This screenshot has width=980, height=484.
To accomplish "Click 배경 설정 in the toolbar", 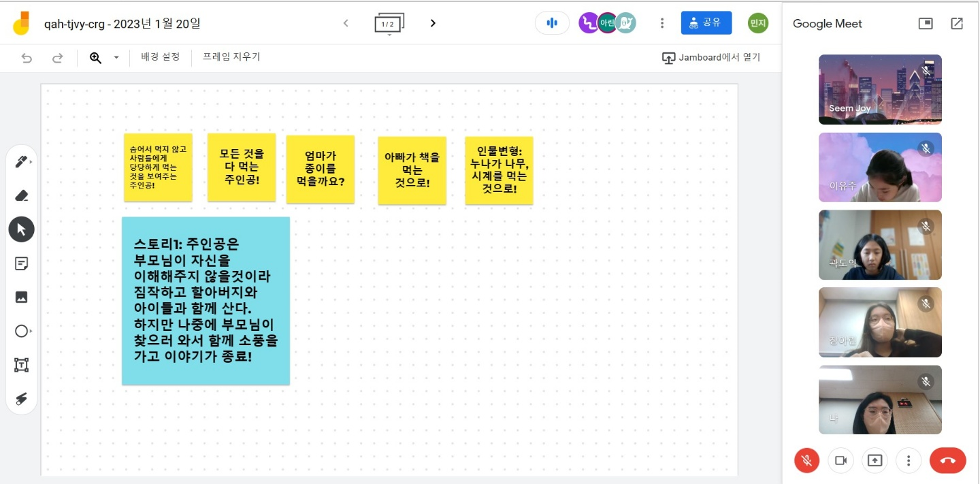I will click(160, 57).
